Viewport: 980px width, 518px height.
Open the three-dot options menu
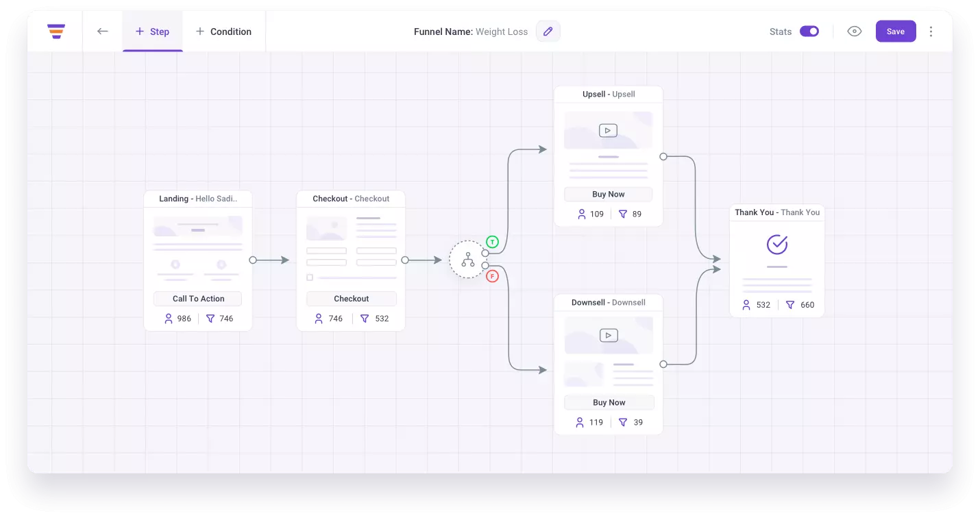(931, 31)
